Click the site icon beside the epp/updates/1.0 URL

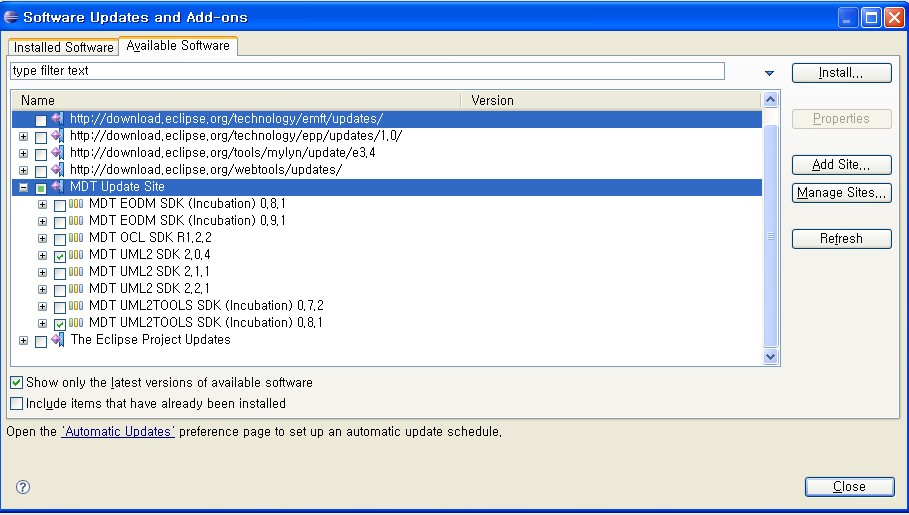(57, 136)
